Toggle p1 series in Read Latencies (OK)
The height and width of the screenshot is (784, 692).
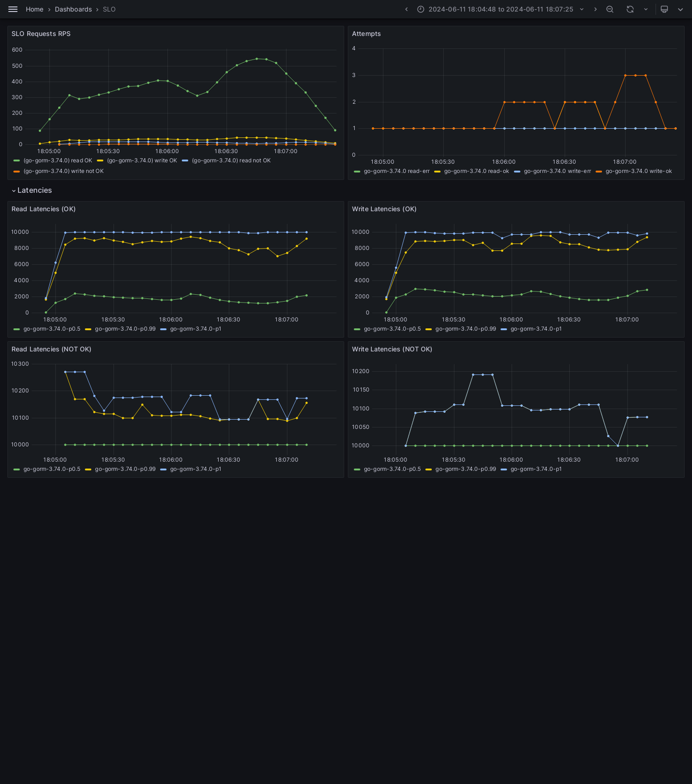click(x=196, y=329)
